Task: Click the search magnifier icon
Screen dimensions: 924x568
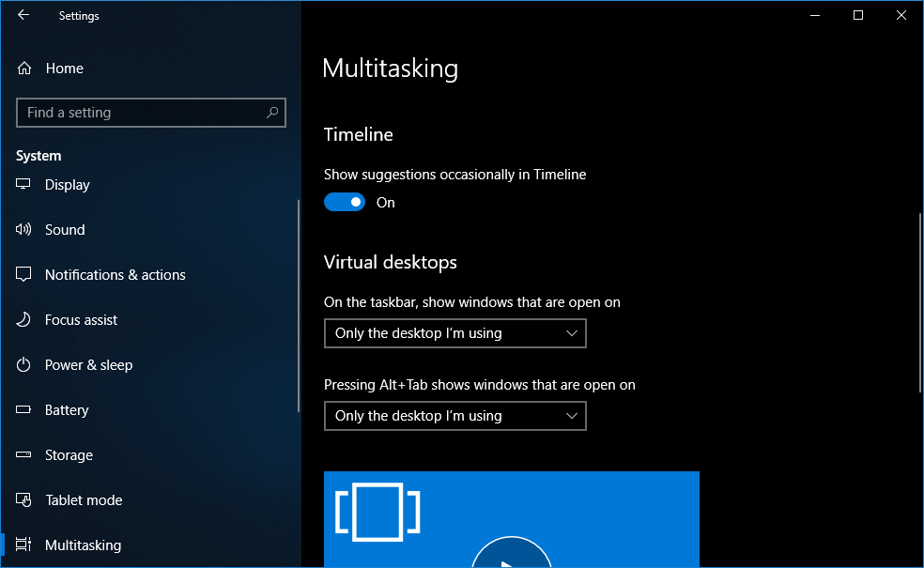Action: pos(272,113)
